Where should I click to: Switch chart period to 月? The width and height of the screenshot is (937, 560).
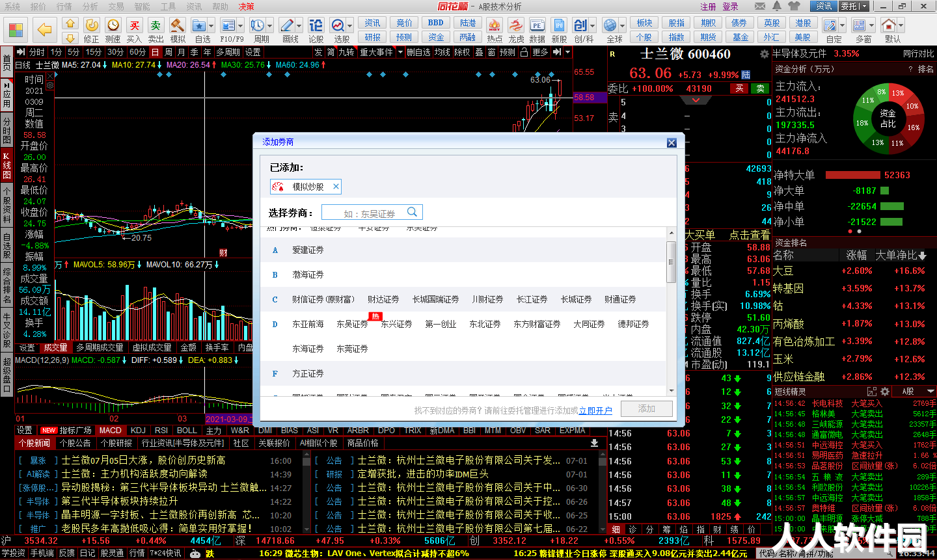click(x=182, y=52)
